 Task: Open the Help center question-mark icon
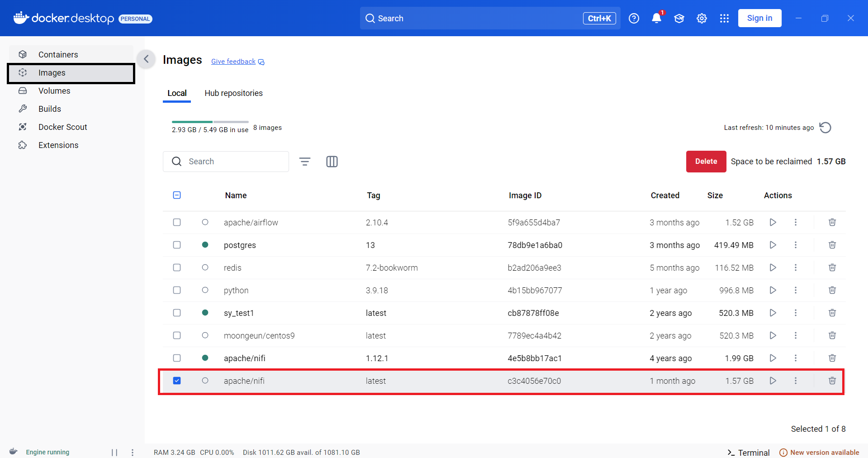point(634,19)
